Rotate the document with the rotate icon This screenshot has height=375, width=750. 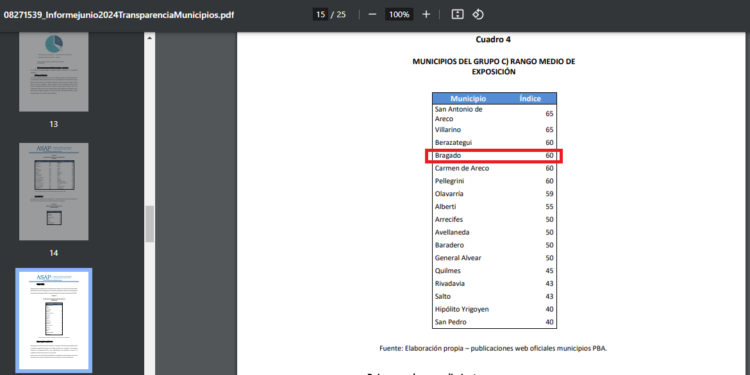[478, 14]
